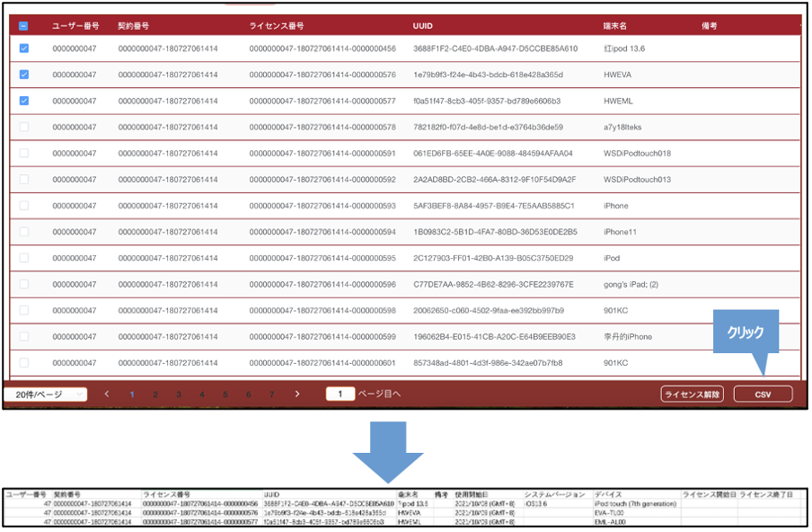
Task: Click the page number input field
Action: pyautogui.click(x=340, y=394)
